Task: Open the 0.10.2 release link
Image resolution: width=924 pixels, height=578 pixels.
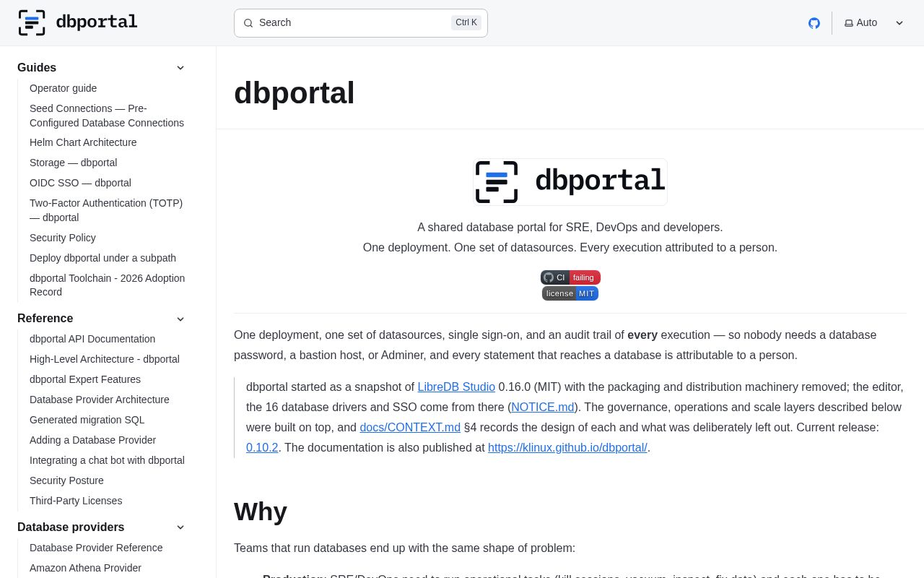Action: [262, 448]
